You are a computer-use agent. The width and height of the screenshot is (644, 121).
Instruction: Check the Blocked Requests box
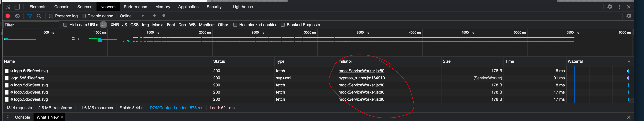click(x=283, y=25)
